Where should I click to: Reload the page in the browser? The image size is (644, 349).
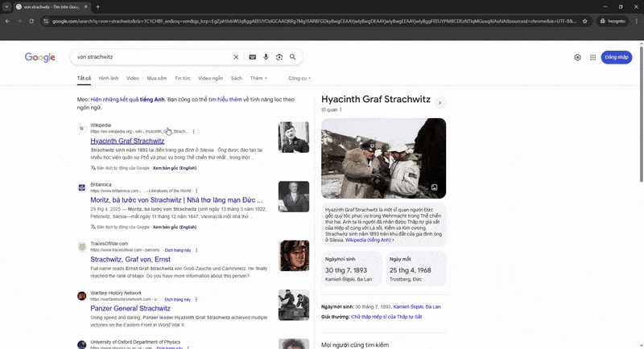click(31, 21)
